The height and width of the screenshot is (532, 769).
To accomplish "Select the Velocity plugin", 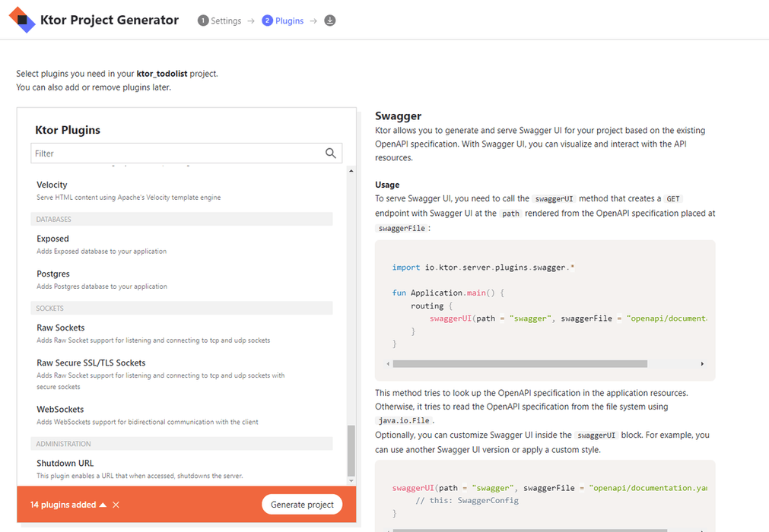I will (x=52, y=185).
